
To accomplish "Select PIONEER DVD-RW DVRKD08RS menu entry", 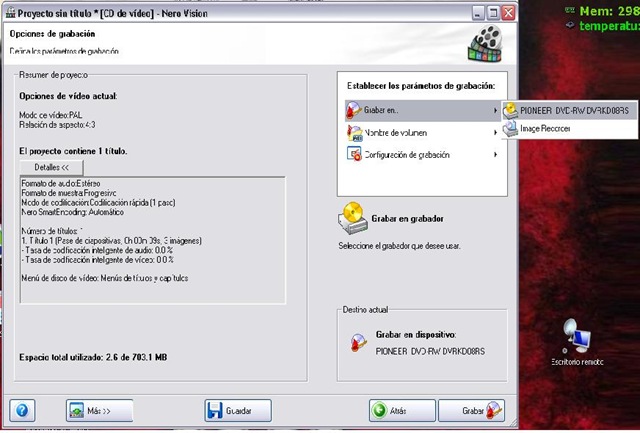I will tap(569, 111).
